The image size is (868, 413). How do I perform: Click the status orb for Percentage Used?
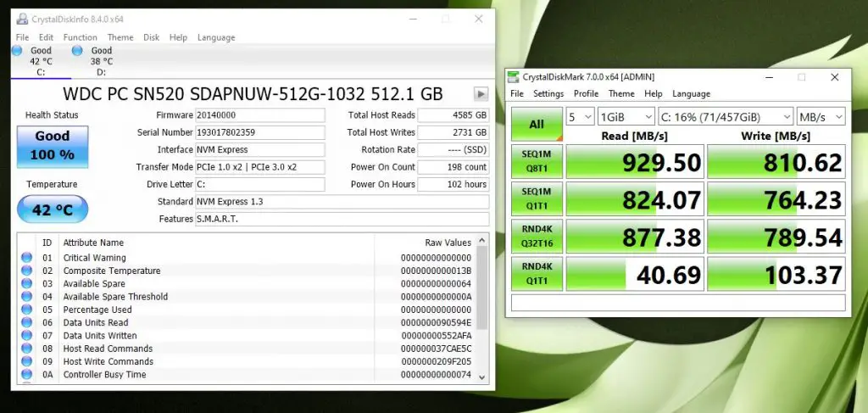(x=26, y=310)
